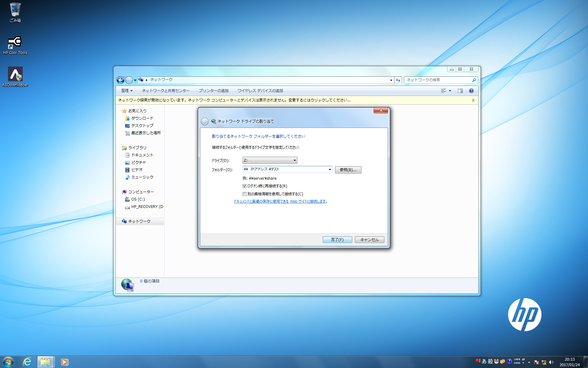Click プリンターの追加 in the toolbar
This screenshot has height=368, width=588.
213,91
